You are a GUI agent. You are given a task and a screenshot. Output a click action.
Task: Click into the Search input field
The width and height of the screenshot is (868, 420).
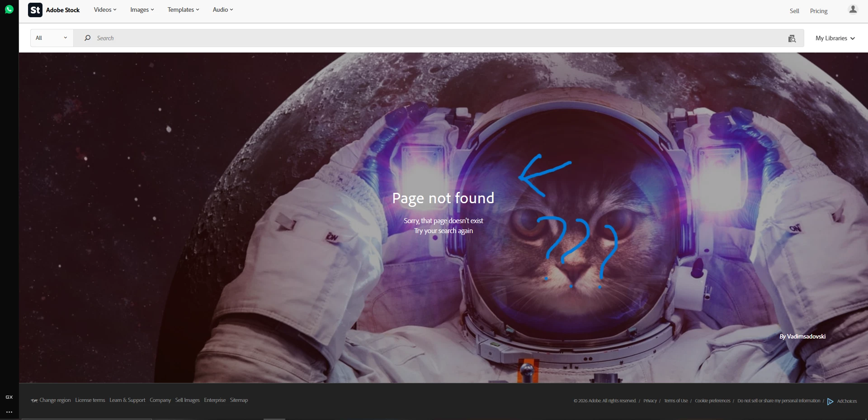click(439, 38)
